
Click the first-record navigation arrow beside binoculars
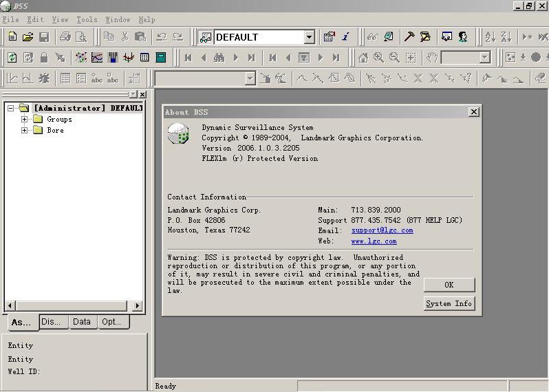coord(188,57)
